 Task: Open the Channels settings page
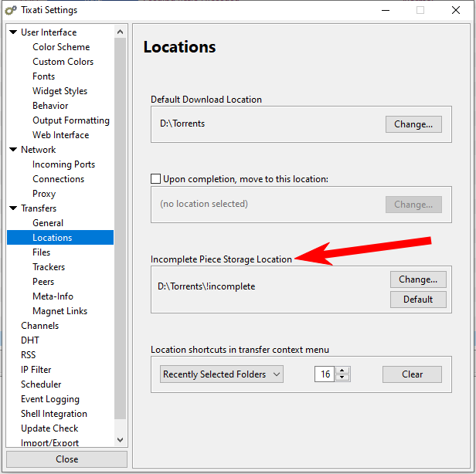click(39, 326)
